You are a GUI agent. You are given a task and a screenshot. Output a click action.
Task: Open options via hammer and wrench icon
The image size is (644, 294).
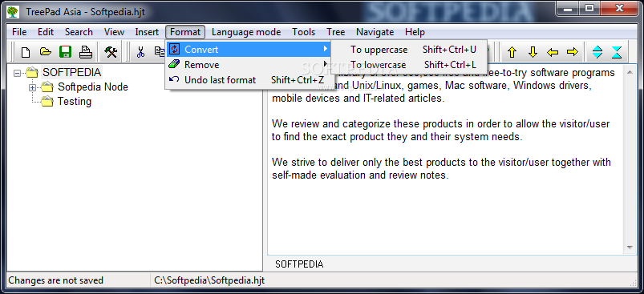click(x=111, y=52)
